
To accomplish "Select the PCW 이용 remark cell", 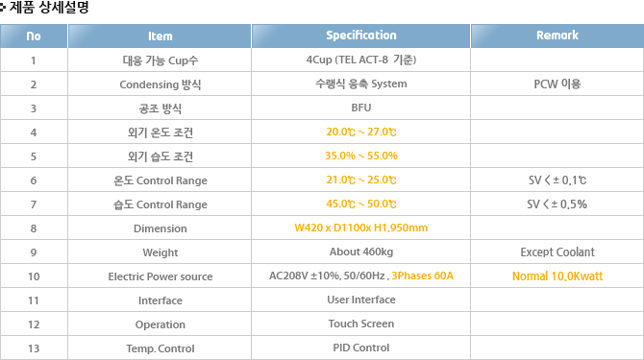I will tap(557, 84).
